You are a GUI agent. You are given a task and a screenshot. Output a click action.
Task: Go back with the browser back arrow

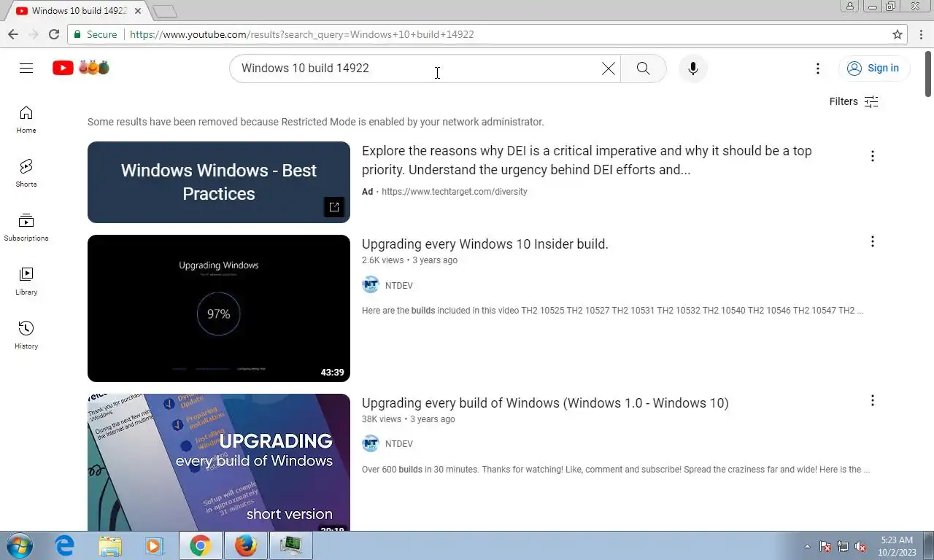click(x=13, y=34)
